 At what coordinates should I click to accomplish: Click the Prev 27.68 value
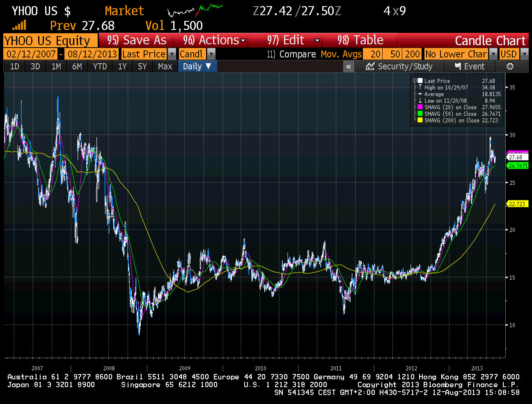tap(82, 25)
